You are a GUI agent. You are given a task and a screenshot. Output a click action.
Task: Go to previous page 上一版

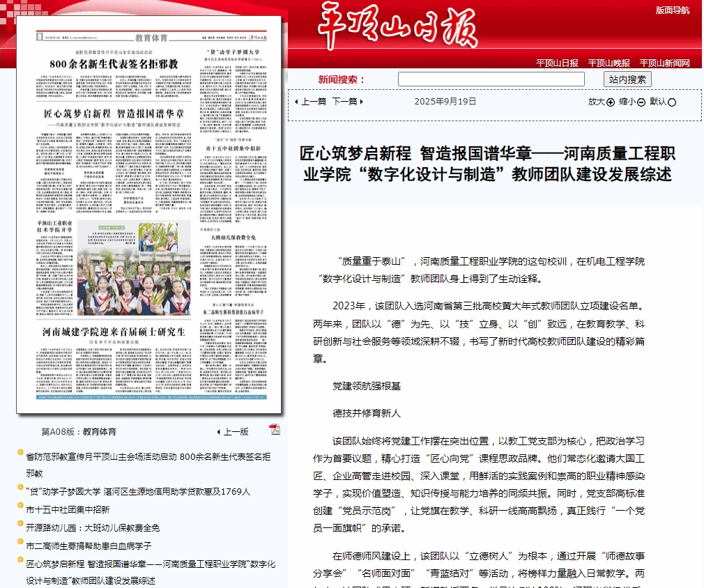[232, 432]
